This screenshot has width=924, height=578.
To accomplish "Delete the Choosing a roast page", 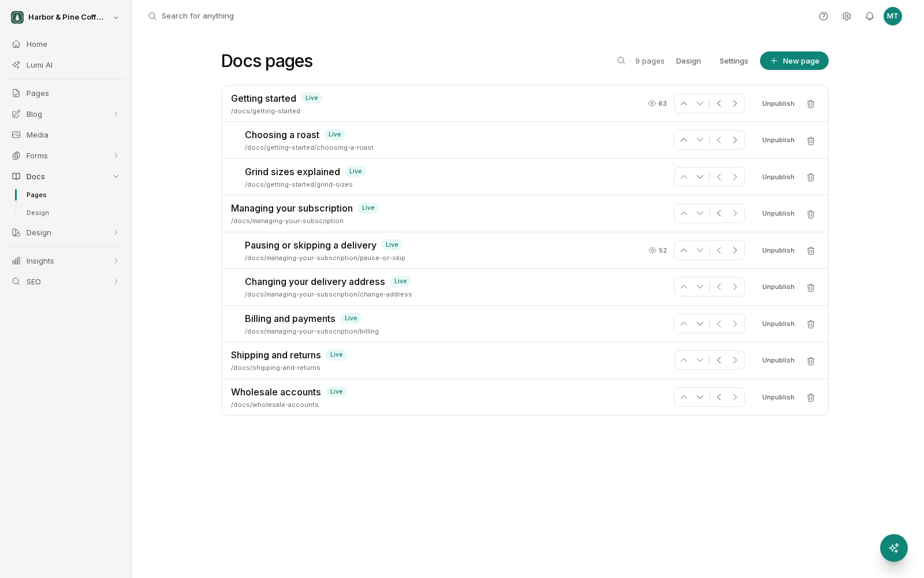I will [811, 140].
